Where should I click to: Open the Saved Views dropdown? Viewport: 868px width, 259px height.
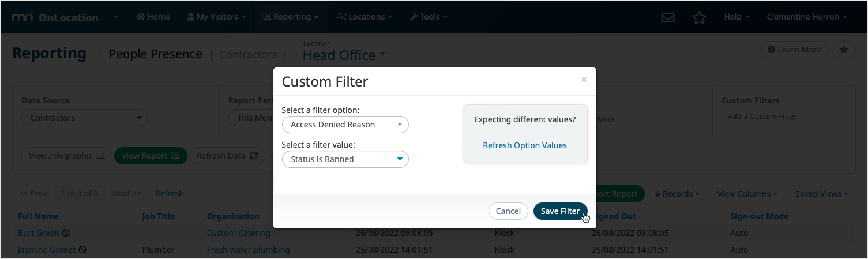[x=821, y=194]
